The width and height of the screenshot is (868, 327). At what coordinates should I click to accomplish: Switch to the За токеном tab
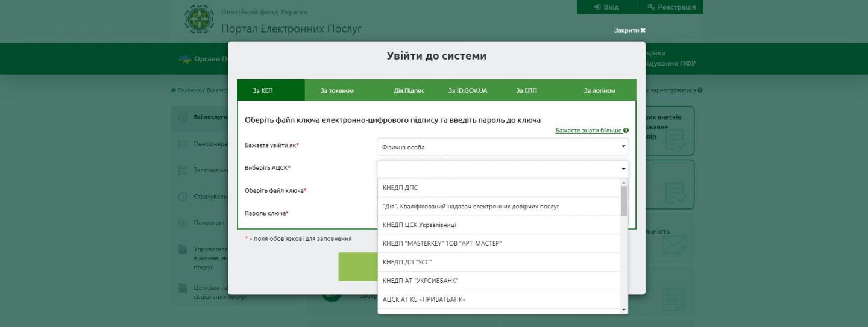337,90
